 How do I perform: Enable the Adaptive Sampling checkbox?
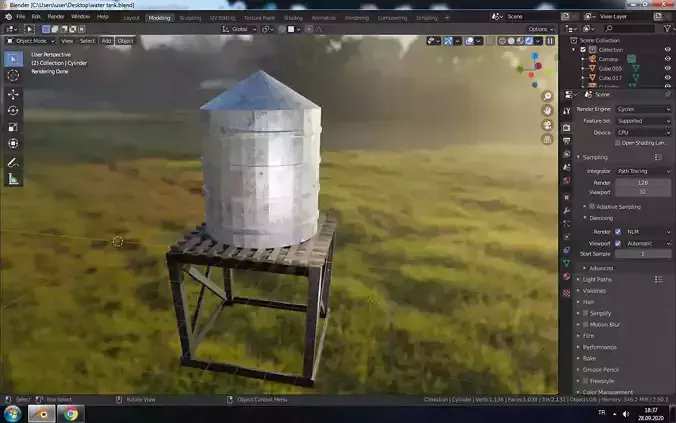pos(592,207)
